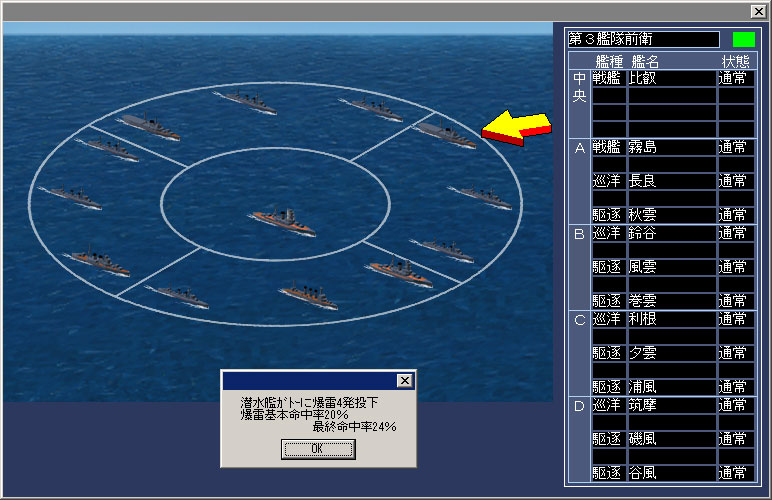Select the rightmost ship on the outer ring
This screenshot has height=500, width=772.
(x=481, y=197)
